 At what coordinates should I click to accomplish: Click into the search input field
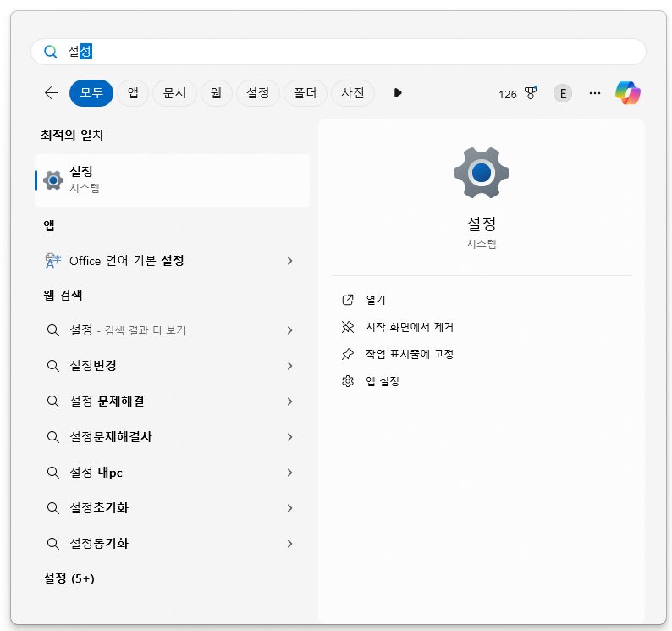click(x=339, y=52)
